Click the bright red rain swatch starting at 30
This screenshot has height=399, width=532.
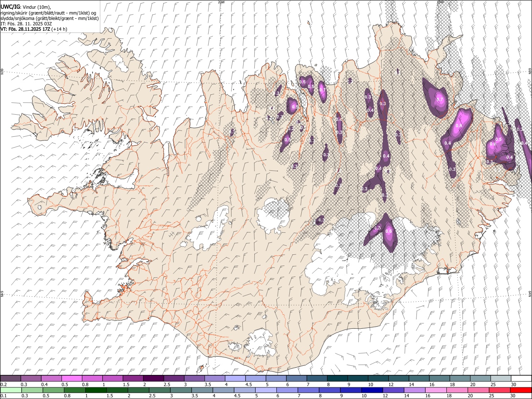coord(520,390)
